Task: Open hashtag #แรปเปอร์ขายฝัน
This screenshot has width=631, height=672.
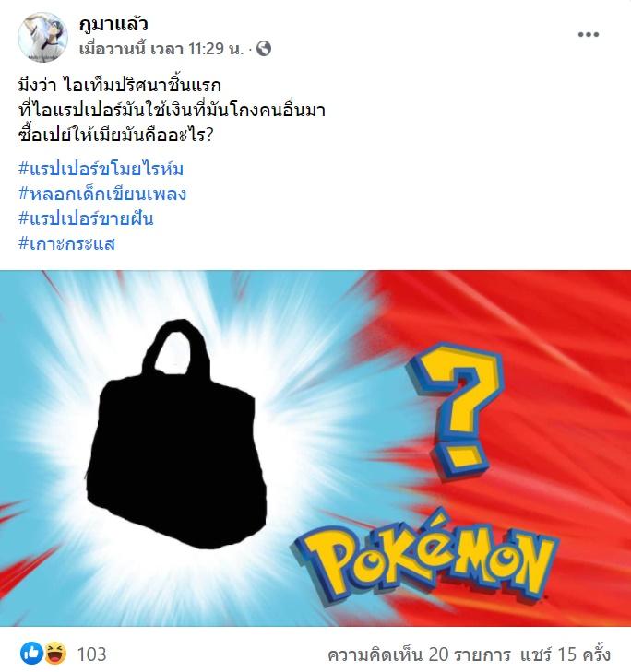Action: pos(86,218)
